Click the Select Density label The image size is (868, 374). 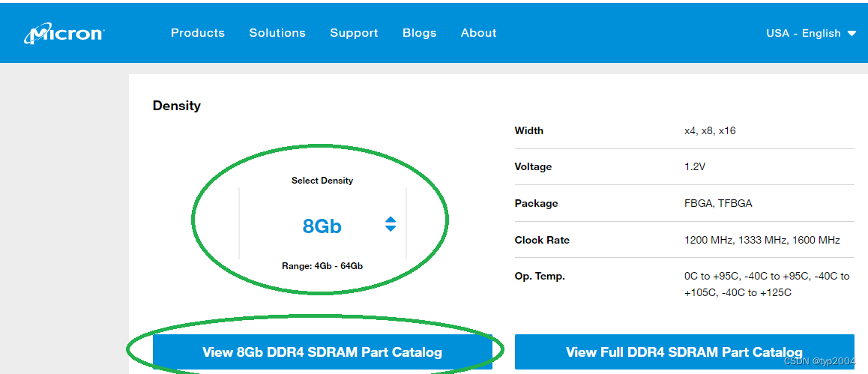[322, 181]
